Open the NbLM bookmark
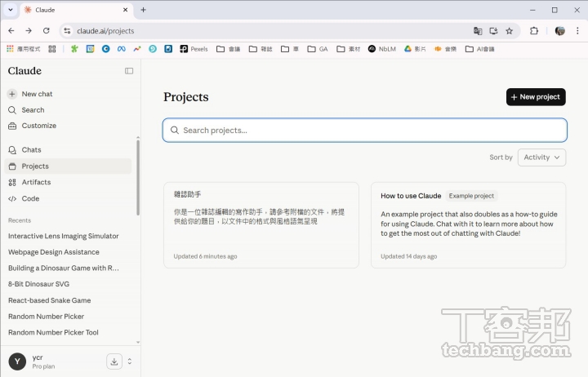The image size is (588, 377). tap(381, 49)
